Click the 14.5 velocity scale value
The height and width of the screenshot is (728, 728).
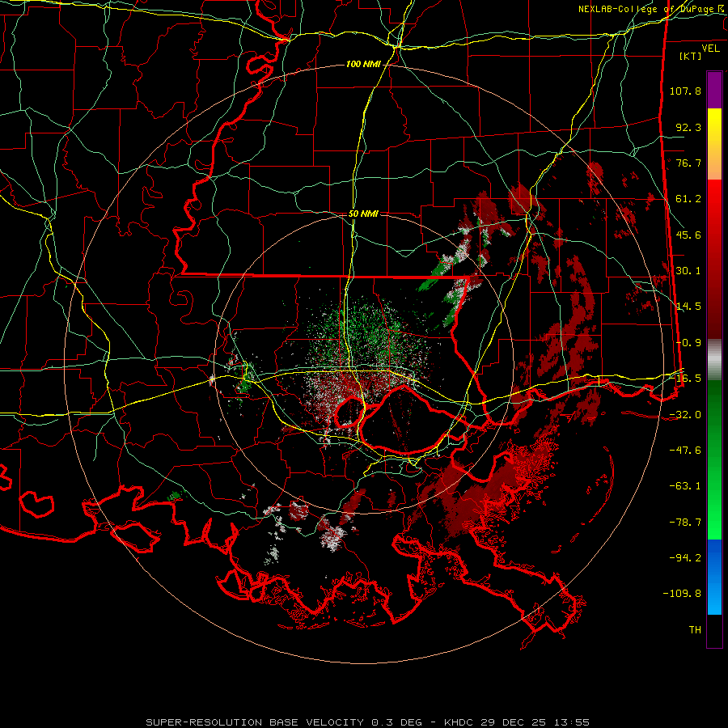[x=688, y=307]
